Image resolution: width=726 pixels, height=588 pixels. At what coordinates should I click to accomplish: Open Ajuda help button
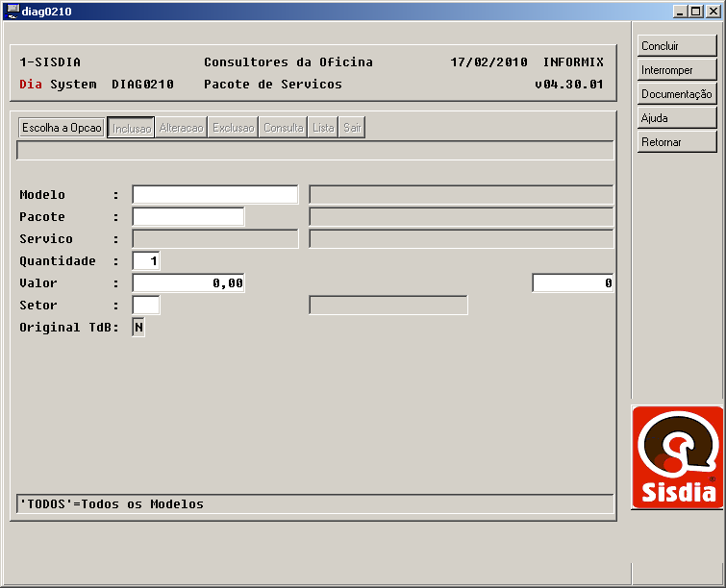pyautogui.click(x=676, y=118)
